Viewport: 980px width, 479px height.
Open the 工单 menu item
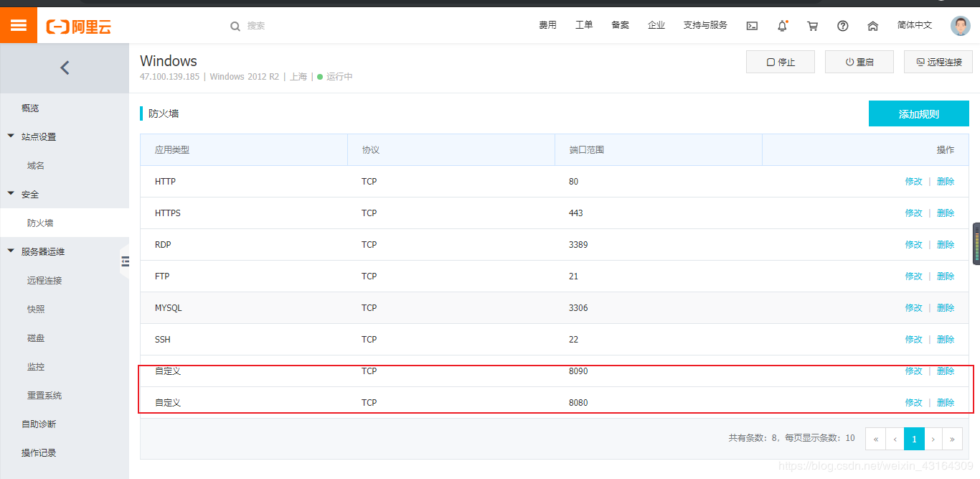point(584,24)
